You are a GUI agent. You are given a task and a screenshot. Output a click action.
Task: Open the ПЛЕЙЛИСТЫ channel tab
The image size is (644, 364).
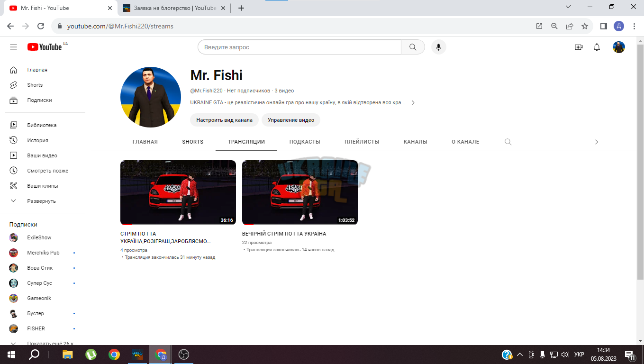[362, 142]
